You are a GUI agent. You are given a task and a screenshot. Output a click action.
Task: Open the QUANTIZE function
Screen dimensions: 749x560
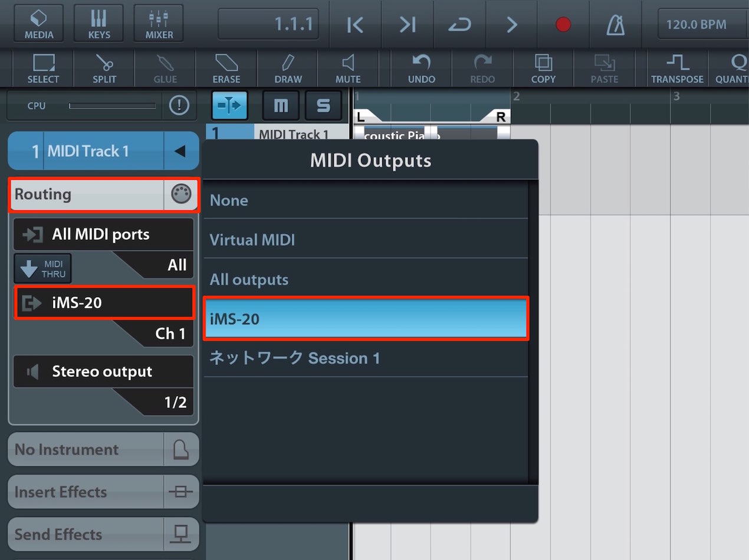[x=729, y=68]
